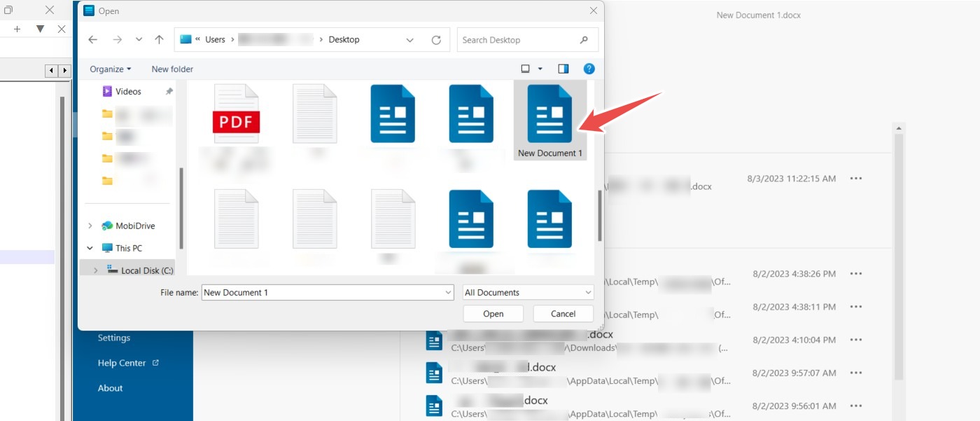Click New folder in the toolbar
The width and height of the screenshot is (980, 421).
tap(172, 69)
